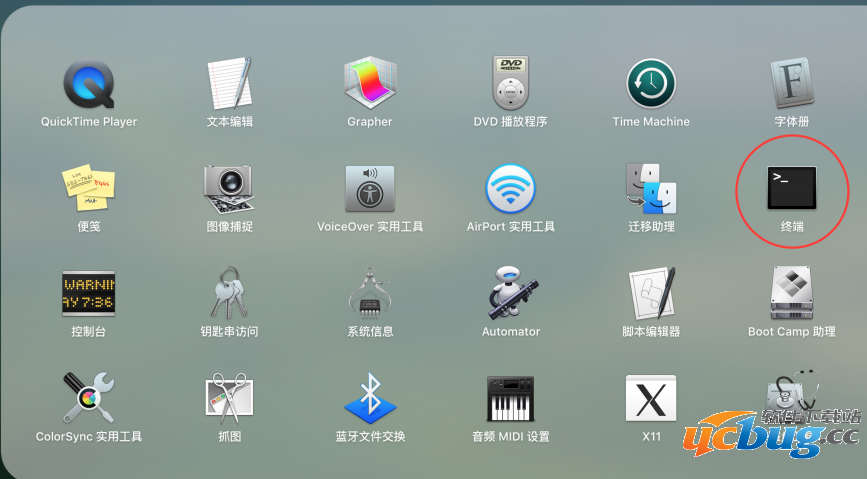867x479 pixels.
Task: Launch 蓝牙文件交换 Bluetooth exchange
Action: click(x=370, y=398)
